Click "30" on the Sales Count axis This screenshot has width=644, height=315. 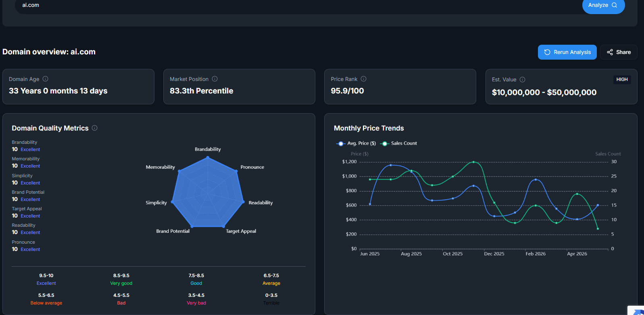point(614,162)
